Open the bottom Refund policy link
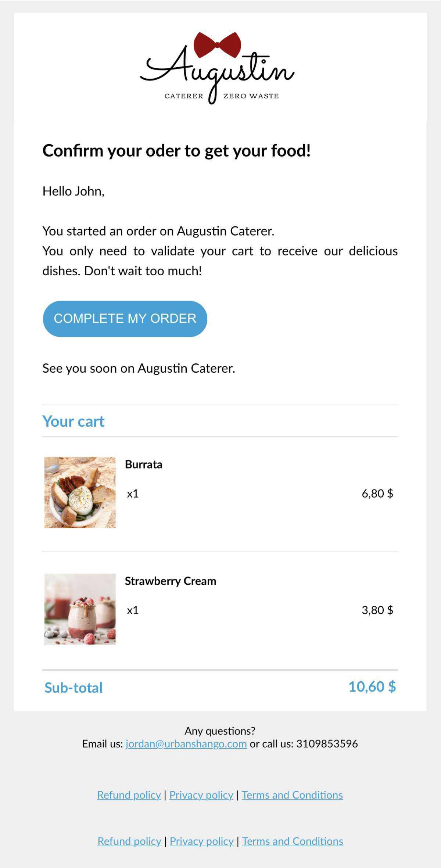The width and height of the screenshot is (441, 868). [x=129, y=841]
